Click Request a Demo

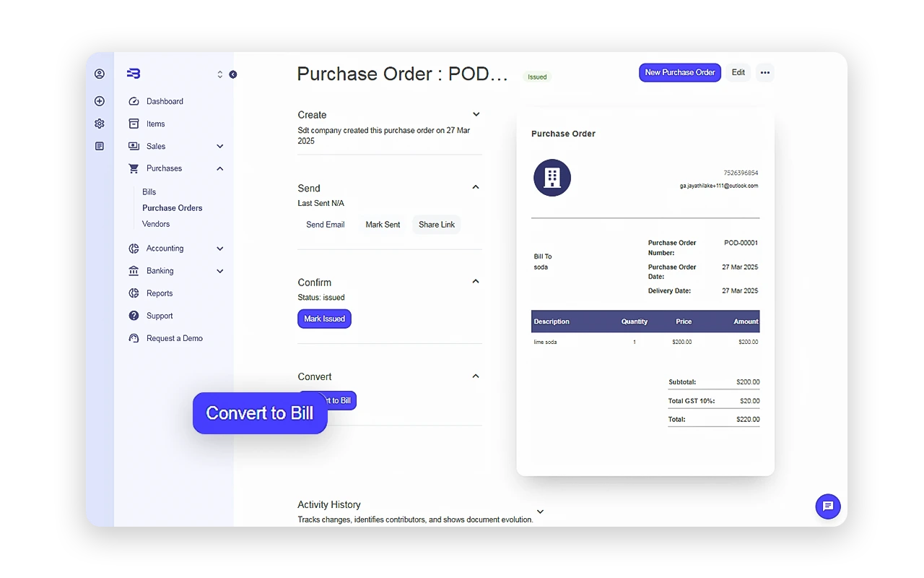click(x=175, y=338)
